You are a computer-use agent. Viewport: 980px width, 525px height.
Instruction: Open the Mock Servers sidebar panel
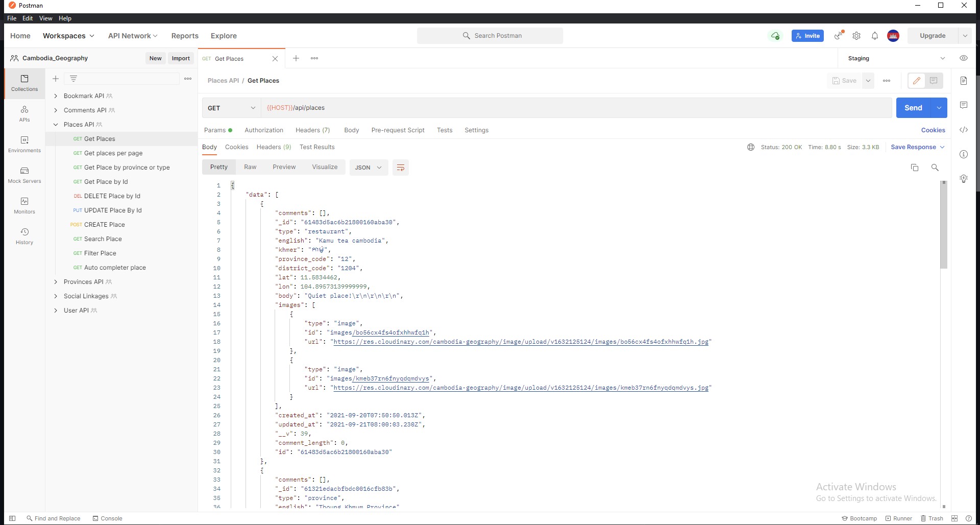coord(24,175)
